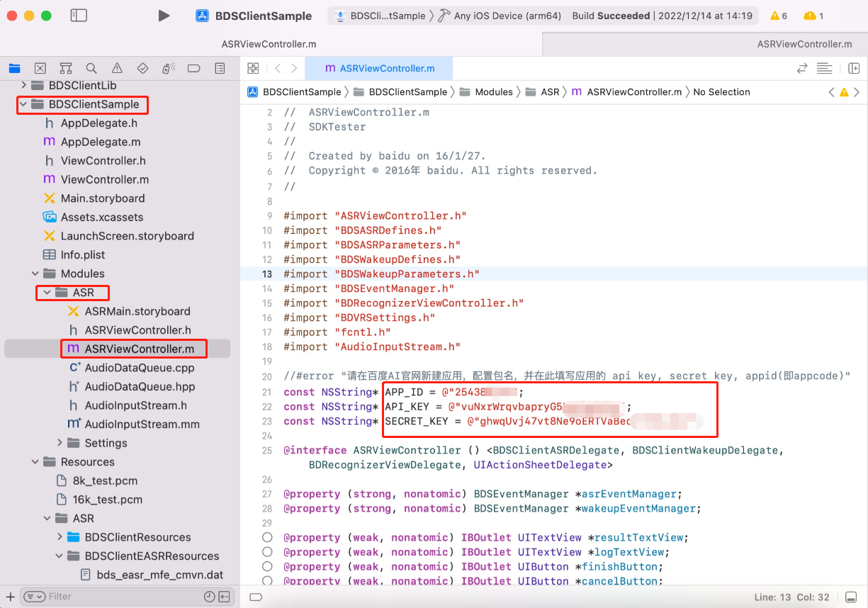Open the Report navigator
This screenshot has width=868, height=608.
point(220,69)
